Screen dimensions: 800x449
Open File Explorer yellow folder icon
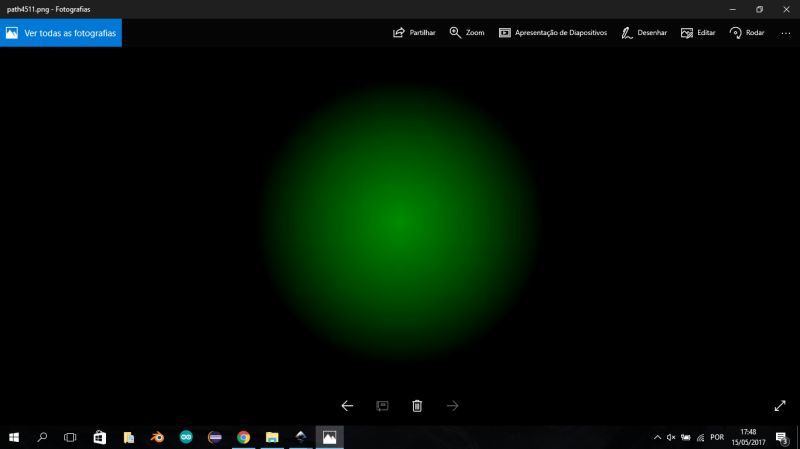[x=272, y=437]
